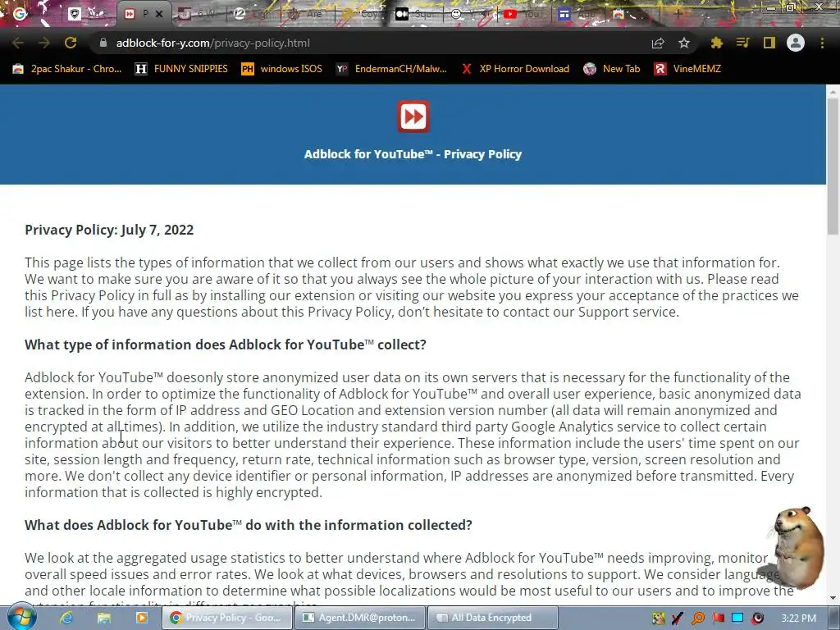Open the FUNNY SNIPPIES bookmark
Screen dimensions: 840x630
pyautogui.click(x=181, y=69)
